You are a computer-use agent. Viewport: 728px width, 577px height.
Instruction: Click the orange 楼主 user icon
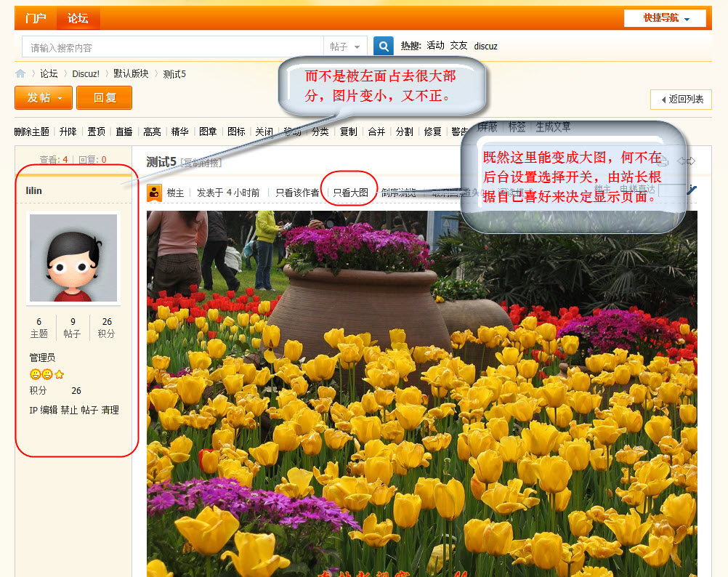[x=154, y=193]
